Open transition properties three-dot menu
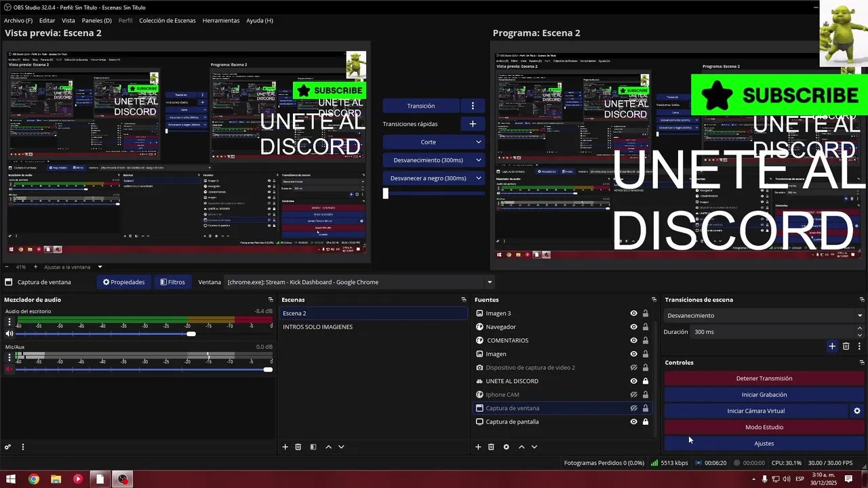The height and width of the screenshot is (488, 868). click(859, 346)
